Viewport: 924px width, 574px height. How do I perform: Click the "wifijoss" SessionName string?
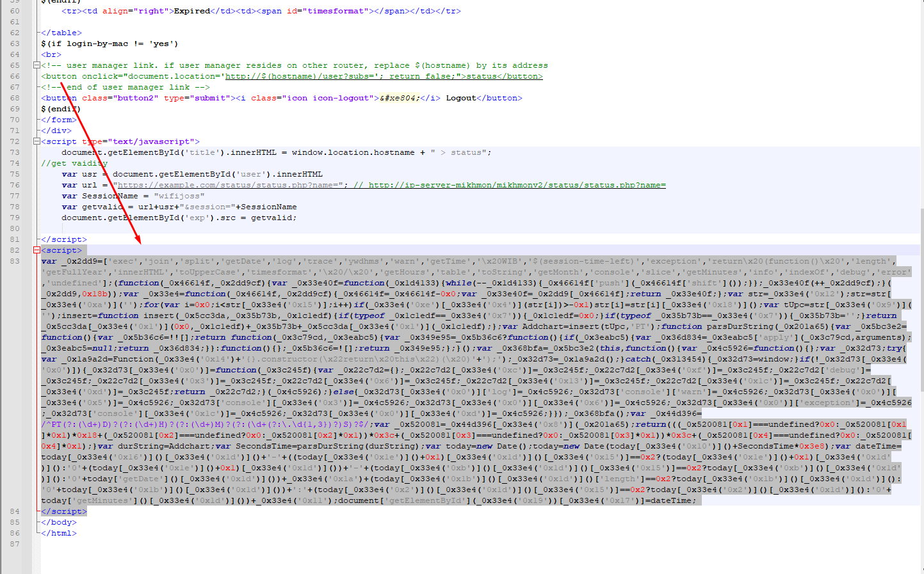click(x=179, y=196)
